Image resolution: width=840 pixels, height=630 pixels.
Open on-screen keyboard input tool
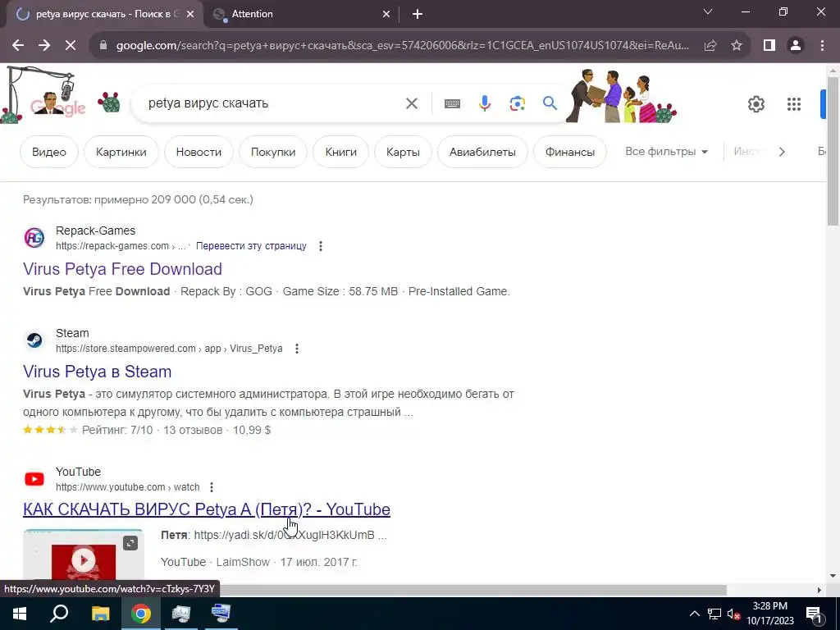[452, 103]
